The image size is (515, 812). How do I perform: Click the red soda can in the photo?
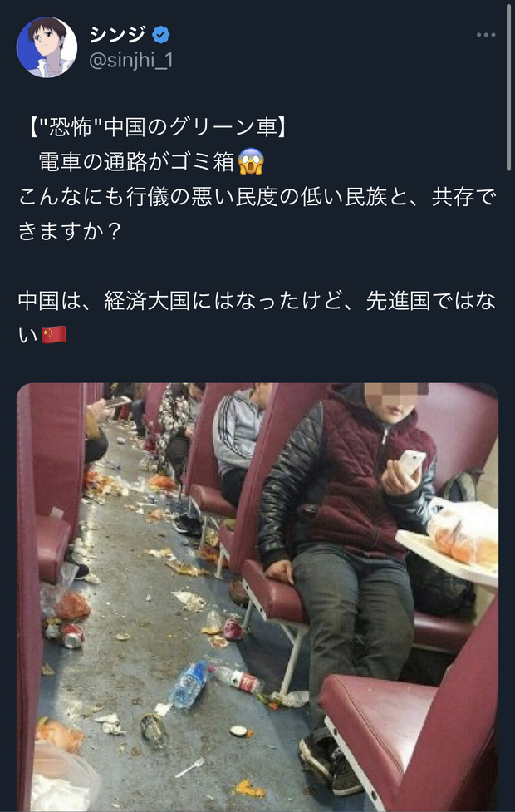click(72, 636)
